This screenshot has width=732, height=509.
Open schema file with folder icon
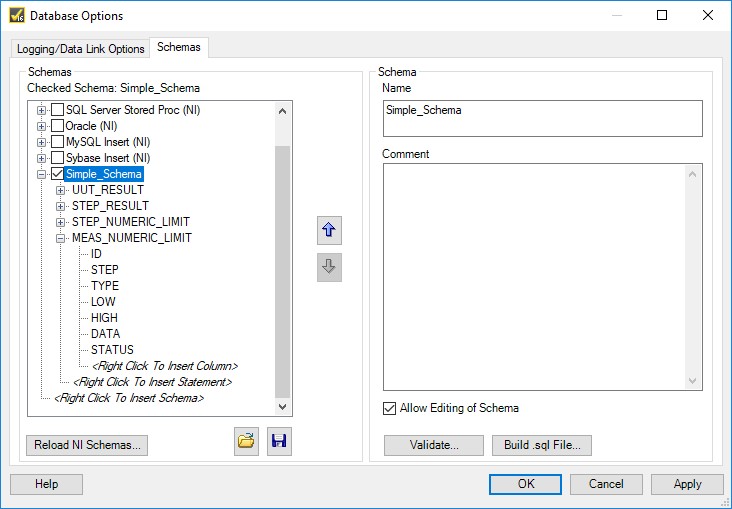[x=246, y=441]
